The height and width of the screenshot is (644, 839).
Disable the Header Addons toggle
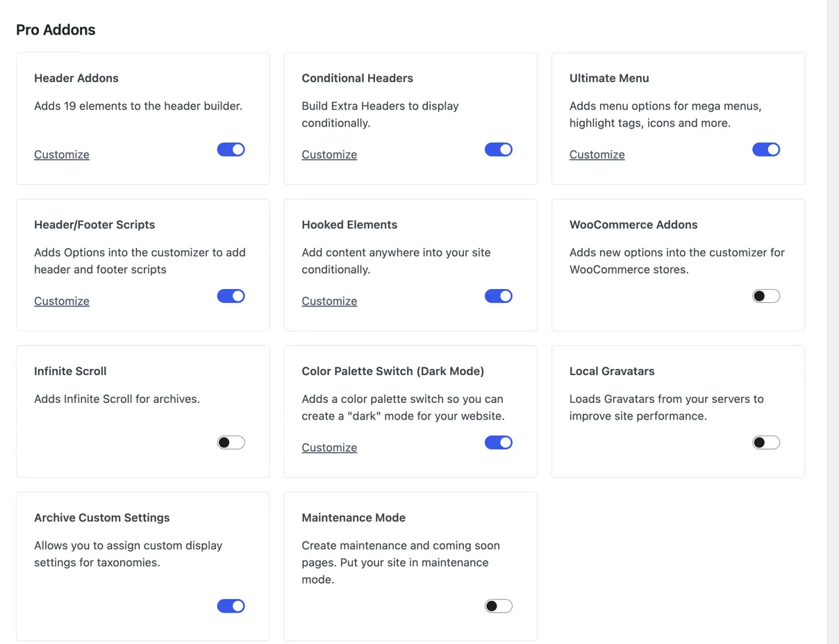231,149
